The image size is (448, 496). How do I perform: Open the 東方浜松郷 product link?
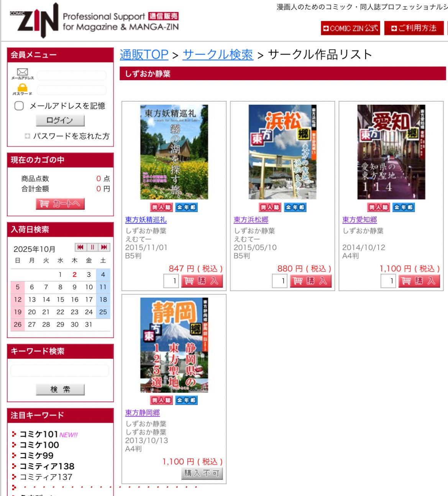click(251, 220)
